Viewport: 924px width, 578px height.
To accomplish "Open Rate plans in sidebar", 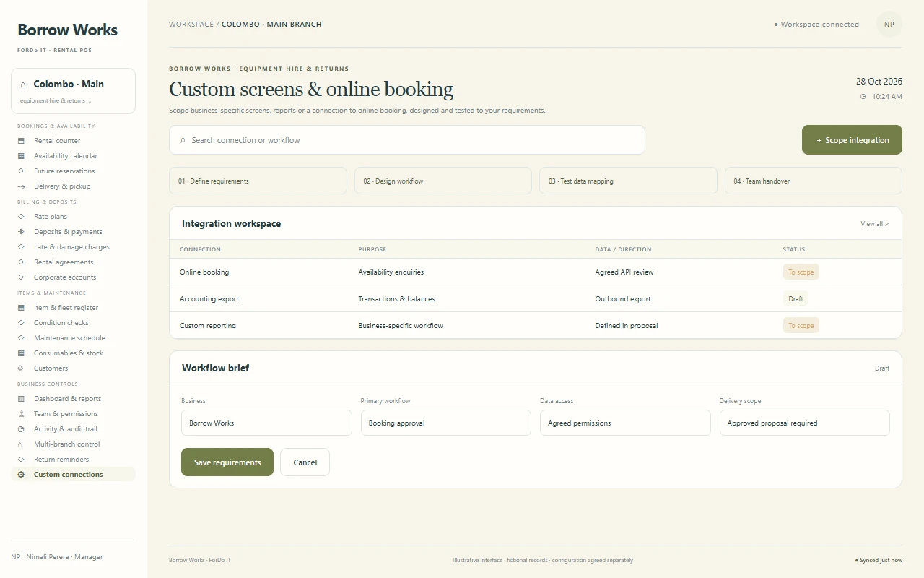I will [73, 217].
